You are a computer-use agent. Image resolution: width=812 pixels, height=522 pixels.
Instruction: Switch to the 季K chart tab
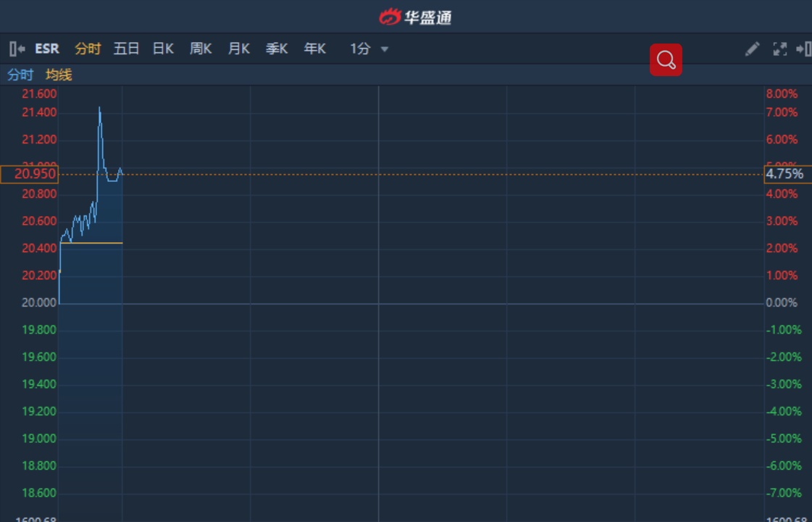(x=277, y=49)
